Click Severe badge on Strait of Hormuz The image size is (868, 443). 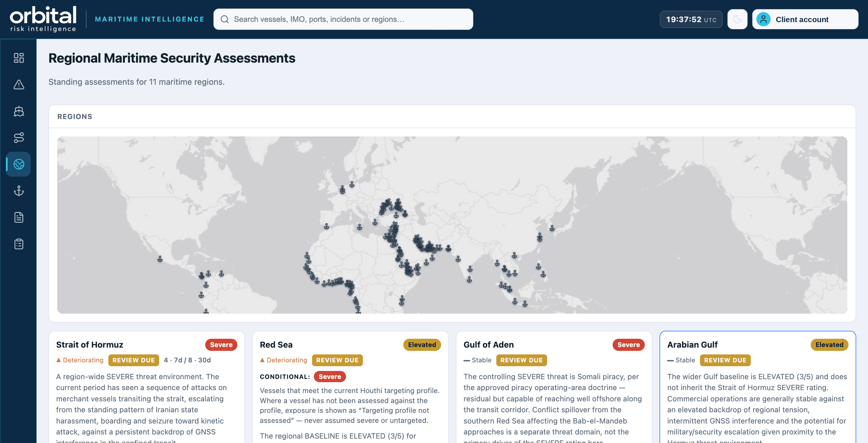tap(221, 345)
